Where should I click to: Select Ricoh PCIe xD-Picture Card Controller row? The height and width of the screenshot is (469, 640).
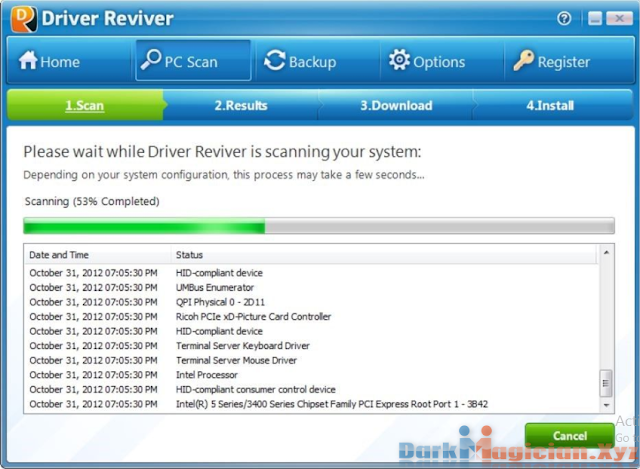click(x=311, y=317)
